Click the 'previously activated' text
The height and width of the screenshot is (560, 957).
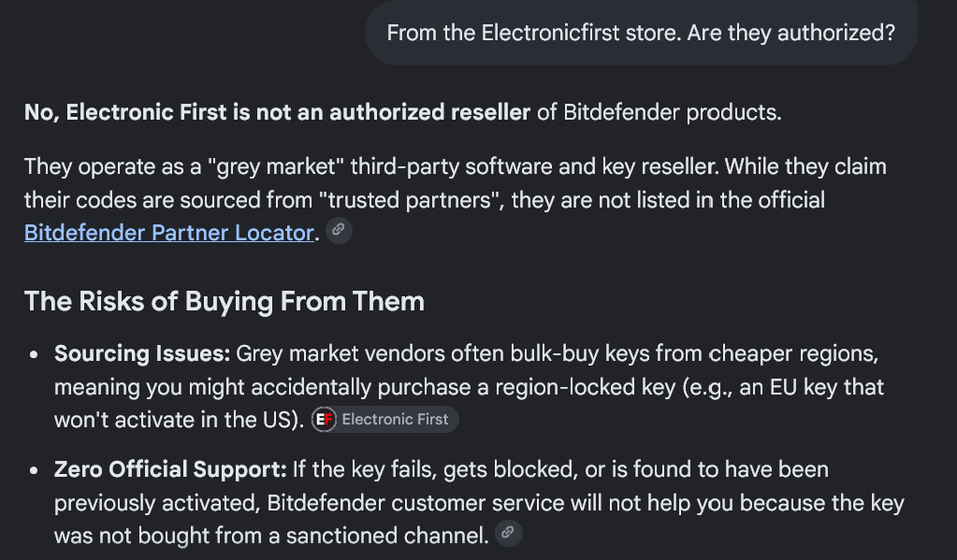pyautogui.click(x=157, y=503)
